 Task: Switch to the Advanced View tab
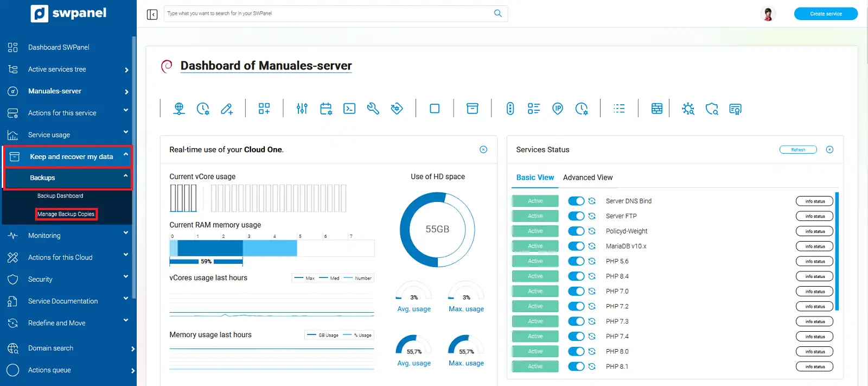click(588, 178)
